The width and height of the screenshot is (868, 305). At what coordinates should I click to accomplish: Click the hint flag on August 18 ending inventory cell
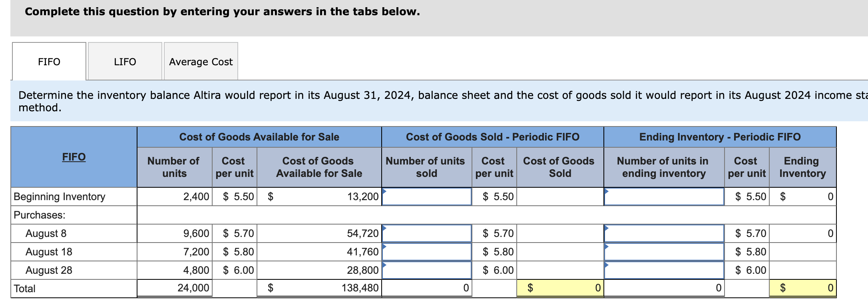(x=607, y=247)
